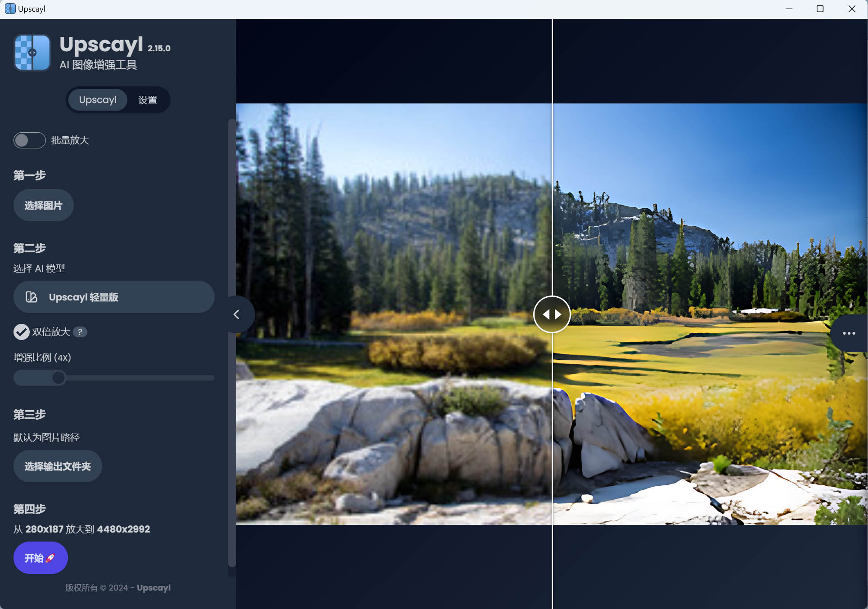Click the 选择输出文件夹 folder icon
The image size is (868, 609).
pos(58,466)
